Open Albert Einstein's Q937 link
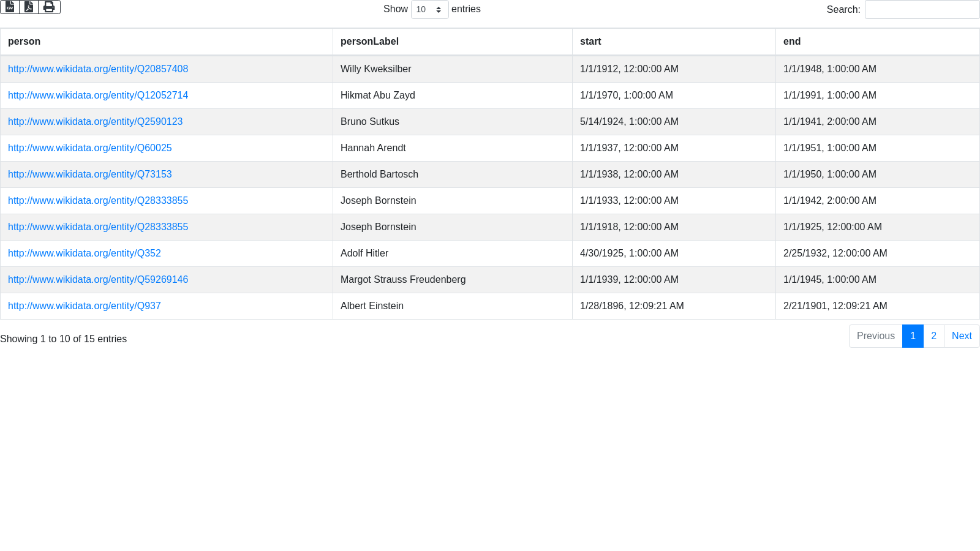980x551 pixels. coord(84,306)
